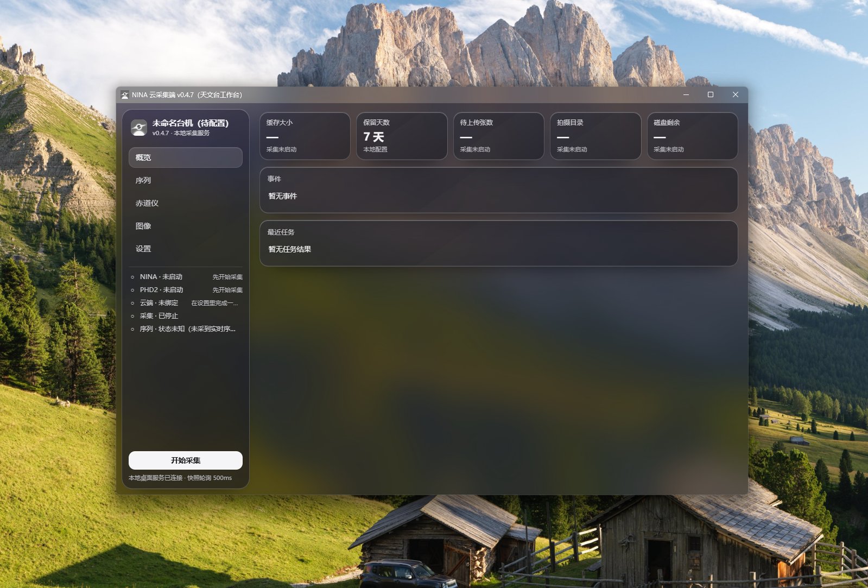Open the 图像 images page
Screen dimensions: 868x588
coord(186,226)
